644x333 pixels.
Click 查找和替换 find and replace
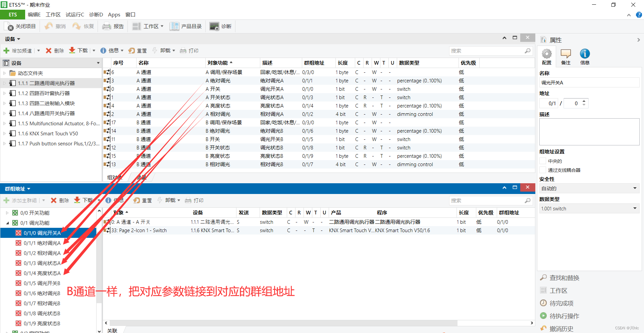coord(564,278)
